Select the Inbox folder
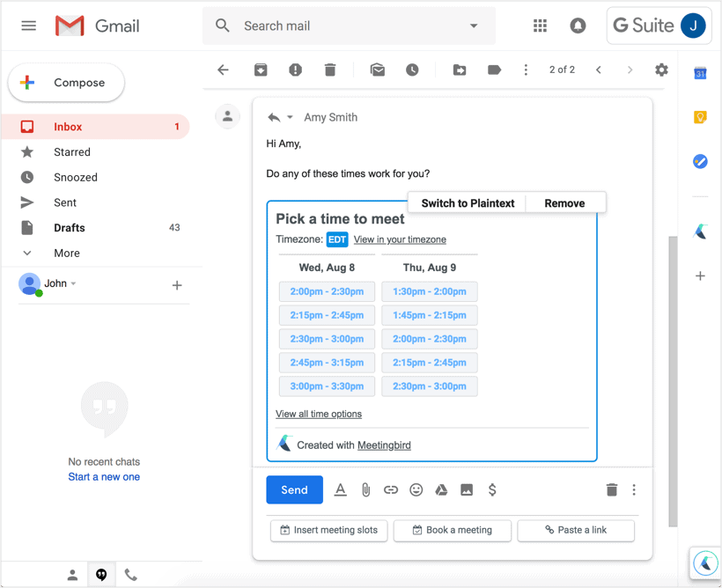The image size is (722, 588). pos(96,127)
